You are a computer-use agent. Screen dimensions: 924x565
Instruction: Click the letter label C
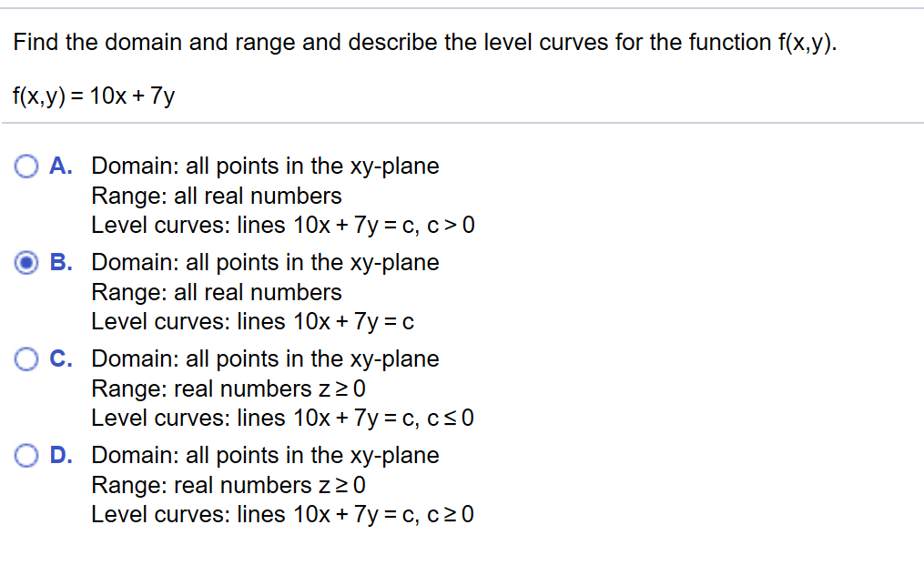click(x=60, y=358)
